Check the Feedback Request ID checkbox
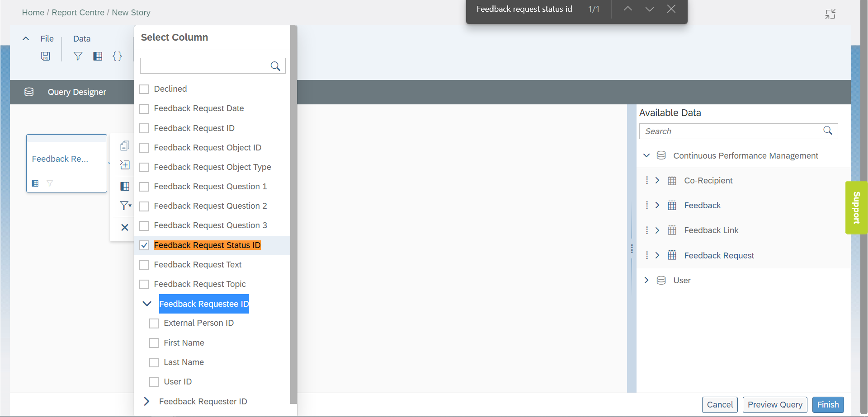 tap(144, 128)
